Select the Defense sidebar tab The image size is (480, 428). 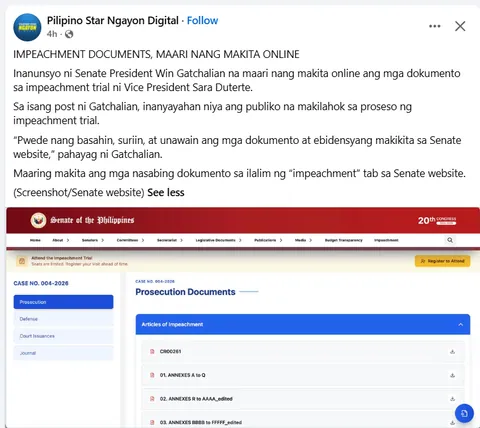coord(63,319)
